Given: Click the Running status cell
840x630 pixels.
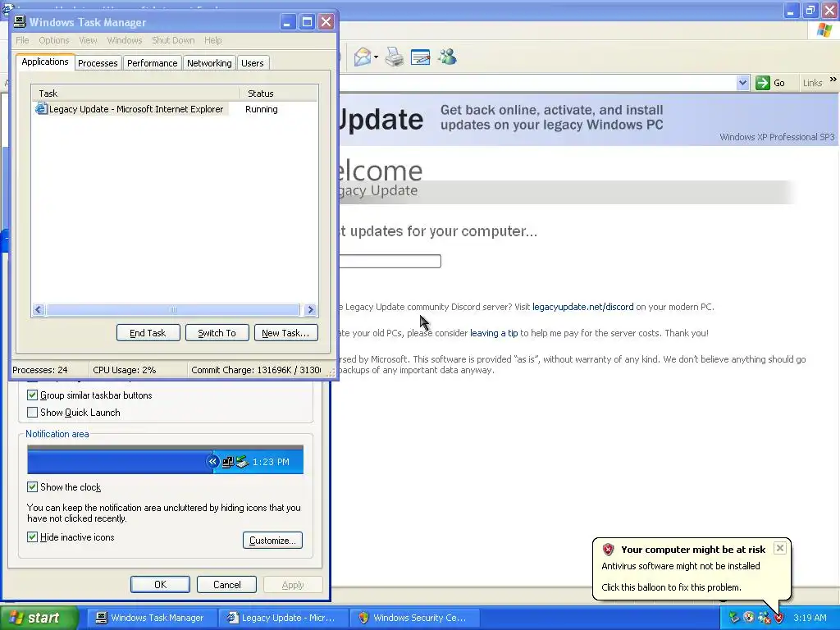Looking at the screenshot, I should (262, 109).
